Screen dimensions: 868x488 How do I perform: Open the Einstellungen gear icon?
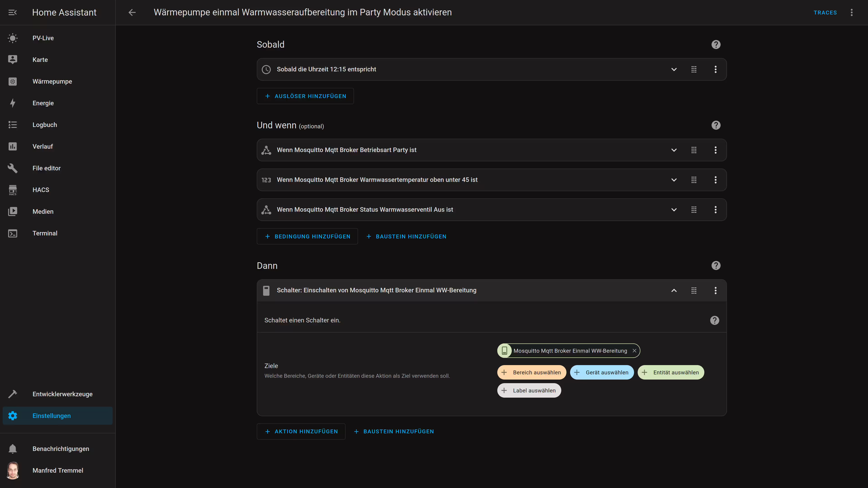[12, 416]
